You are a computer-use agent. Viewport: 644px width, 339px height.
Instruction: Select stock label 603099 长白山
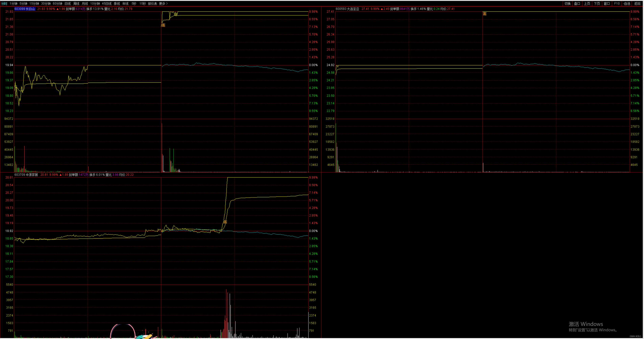tap(25, 9)
